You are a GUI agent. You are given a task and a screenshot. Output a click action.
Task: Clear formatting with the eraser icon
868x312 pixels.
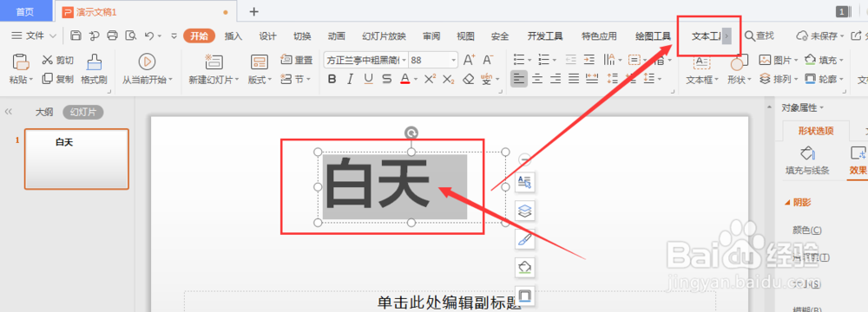pyautogui.click(x=469, y=79)
